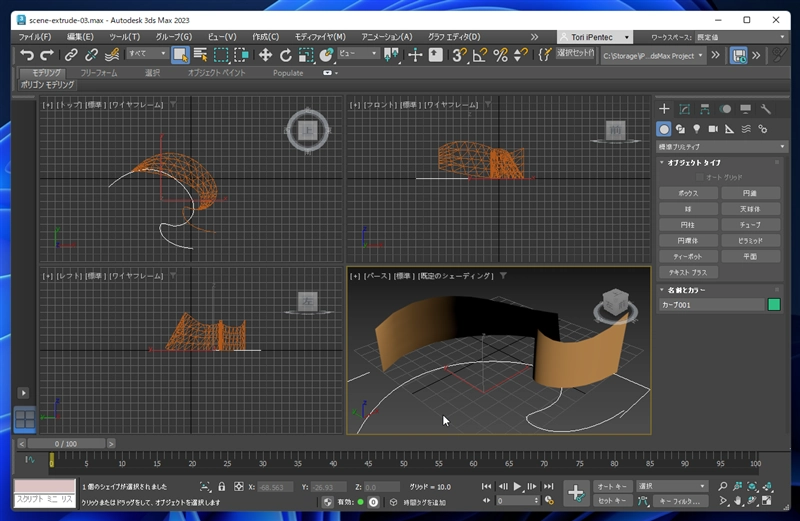Toggle the Selection Lock padlock icon
Screen dimensions: 800x521
(x=221, y=486)
